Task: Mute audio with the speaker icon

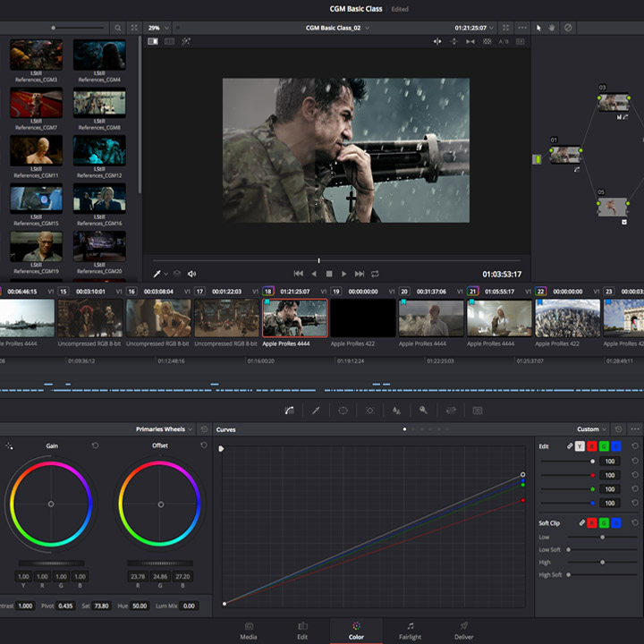Action: [191, 274]
